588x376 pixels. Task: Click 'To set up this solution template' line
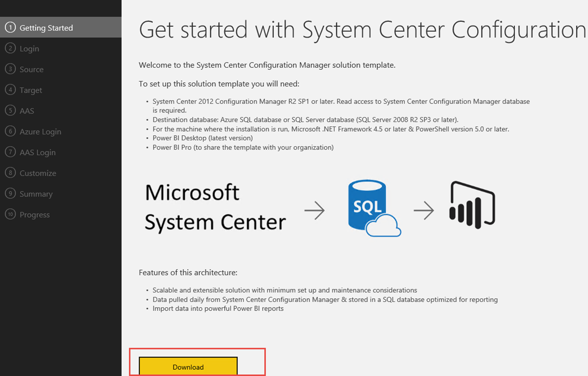[x=219, y=84]
